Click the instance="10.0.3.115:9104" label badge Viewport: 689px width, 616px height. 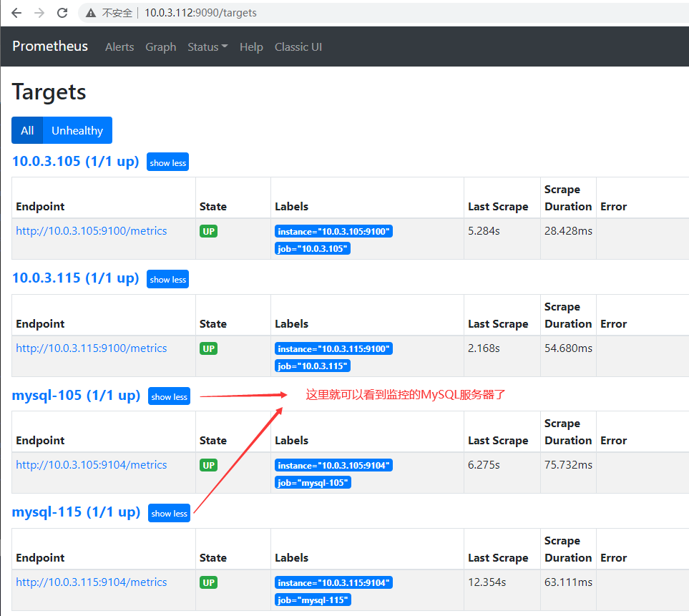333,582
